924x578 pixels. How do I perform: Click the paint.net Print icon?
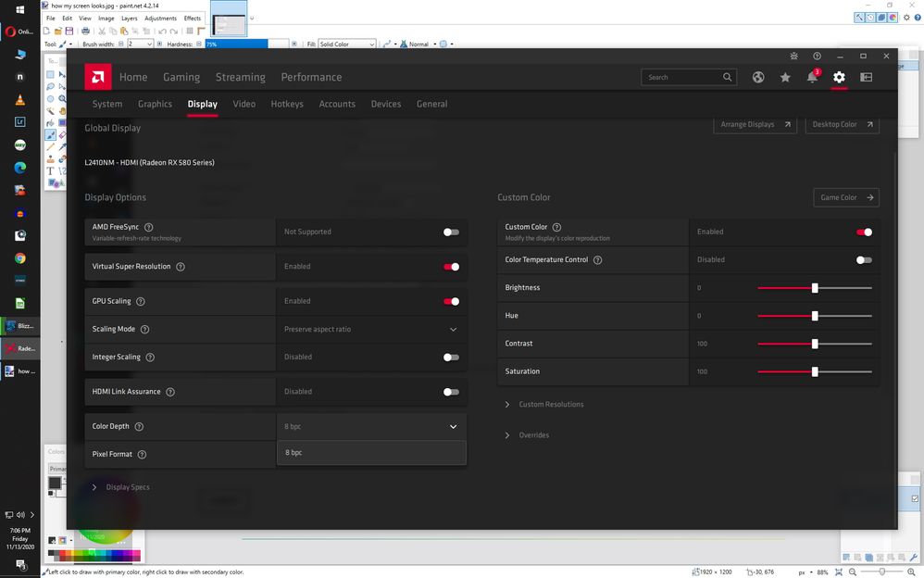(85, 31)
